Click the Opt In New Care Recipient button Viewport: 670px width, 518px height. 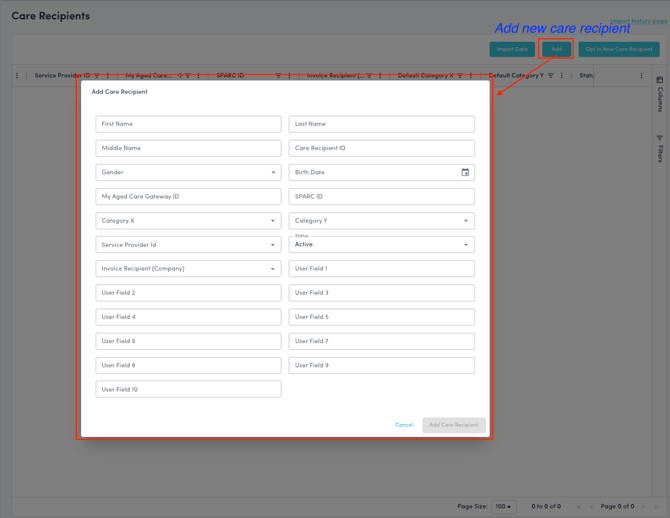[619, 49]
